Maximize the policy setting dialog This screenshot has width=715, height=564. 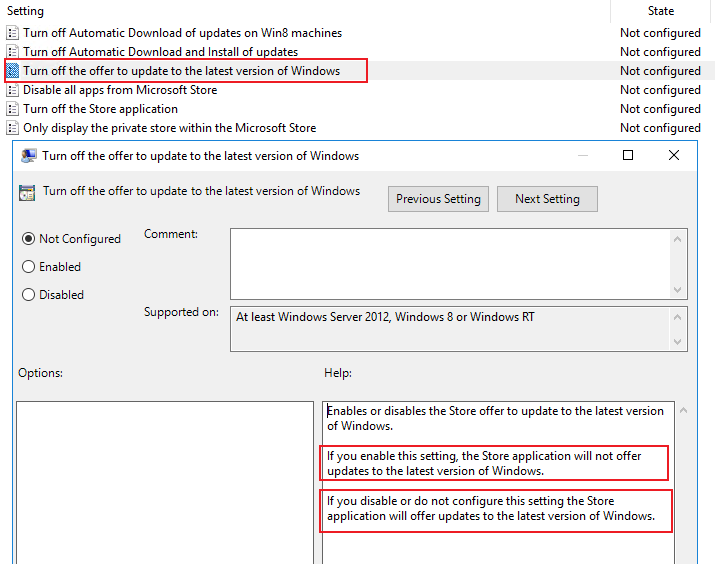click(x=628, y=155)
